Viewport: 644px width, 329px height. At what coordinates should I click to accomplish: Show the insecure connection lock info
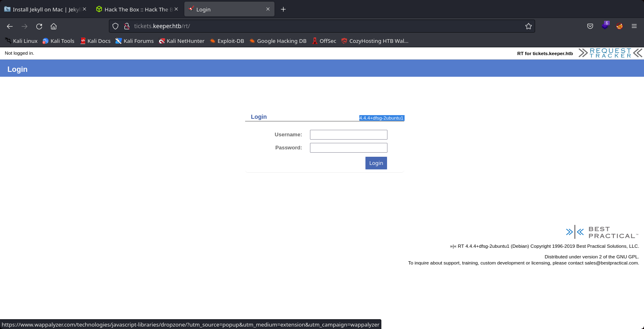tap(127, 26)
